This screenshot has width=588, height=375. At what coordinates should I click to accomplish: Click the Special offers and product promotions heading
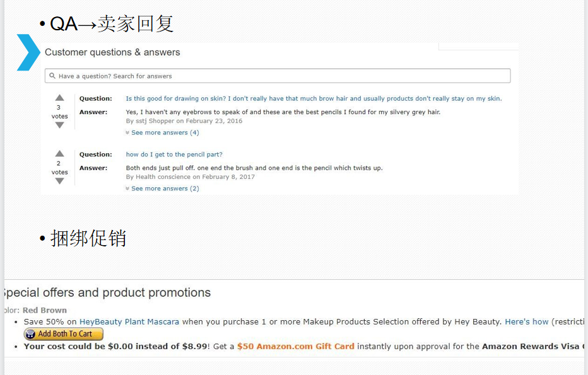[107, 292]
